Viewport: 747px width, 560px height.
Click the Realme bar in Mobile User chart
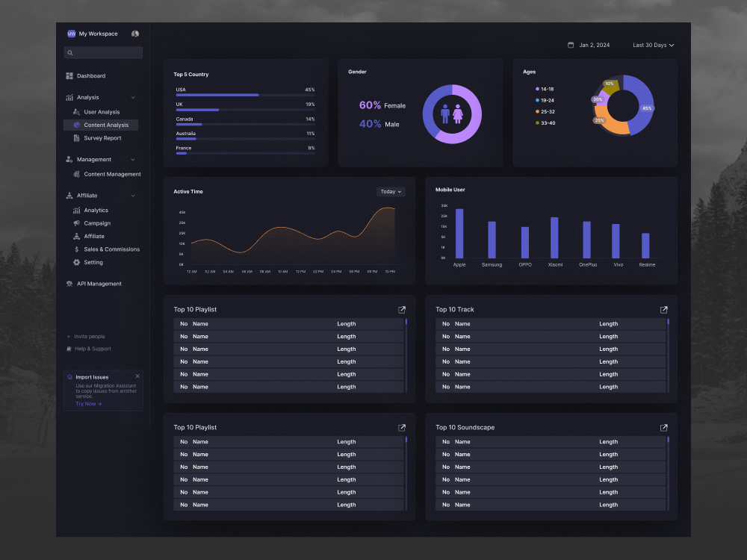(645, 246)
